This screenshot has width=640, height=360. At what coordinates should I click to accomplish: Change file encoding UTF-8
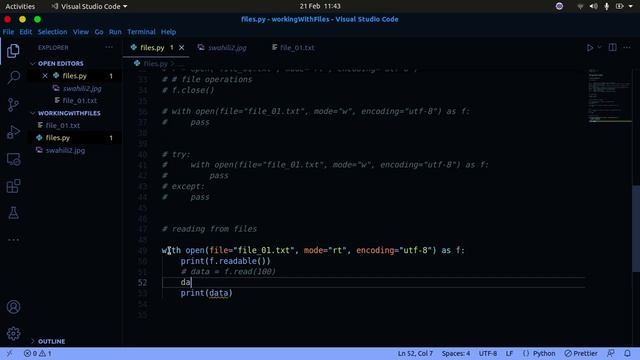click(488, 353)
